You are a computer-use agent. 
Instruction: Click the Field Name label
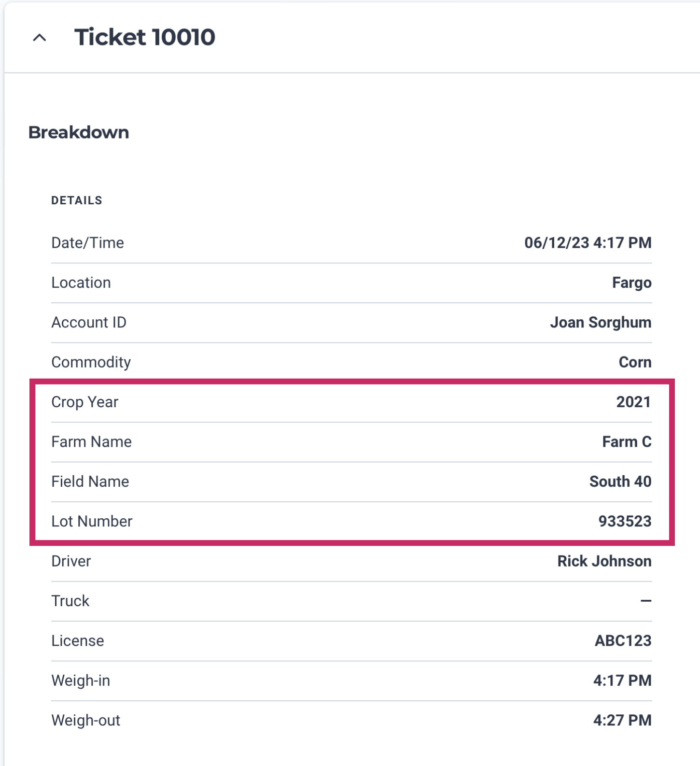(x=90, y=482)
